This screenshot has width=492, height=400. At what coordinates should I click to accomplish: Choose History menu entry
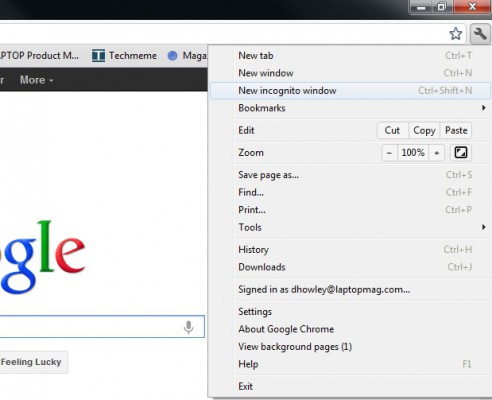coord(350,250)
